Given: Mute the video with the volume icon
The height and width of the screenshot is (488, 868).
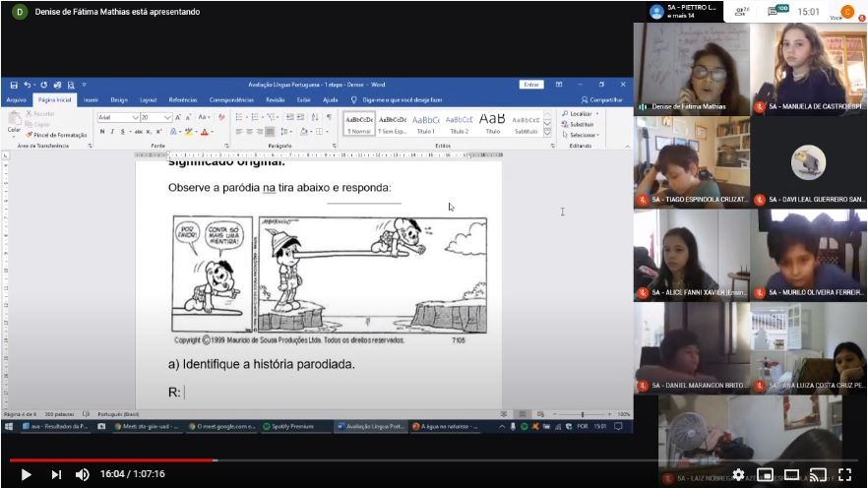Looking at the screenshot, I should tap(82, 474).
